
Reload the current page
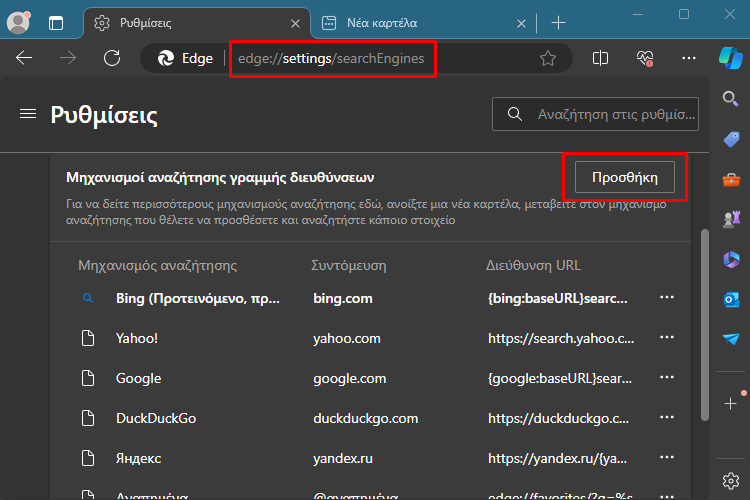pos(112,58)
